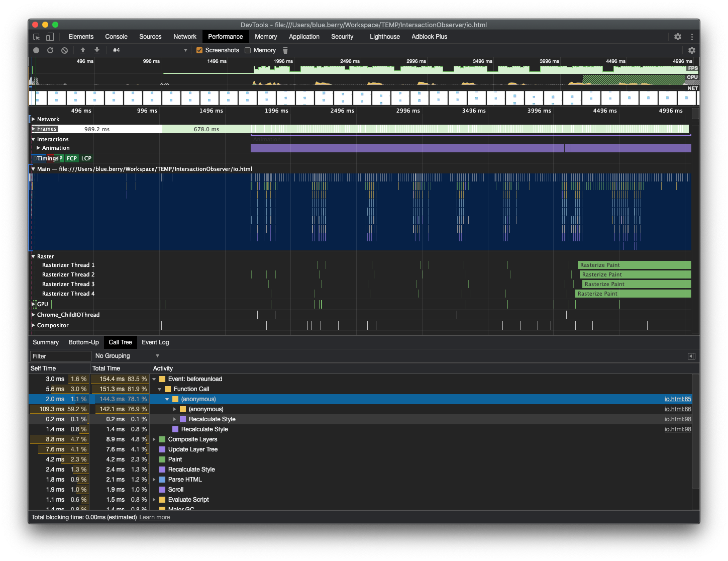Open the Memory panel tab
The height and width of the screenshot is (561, 728).
coord(266,37)
